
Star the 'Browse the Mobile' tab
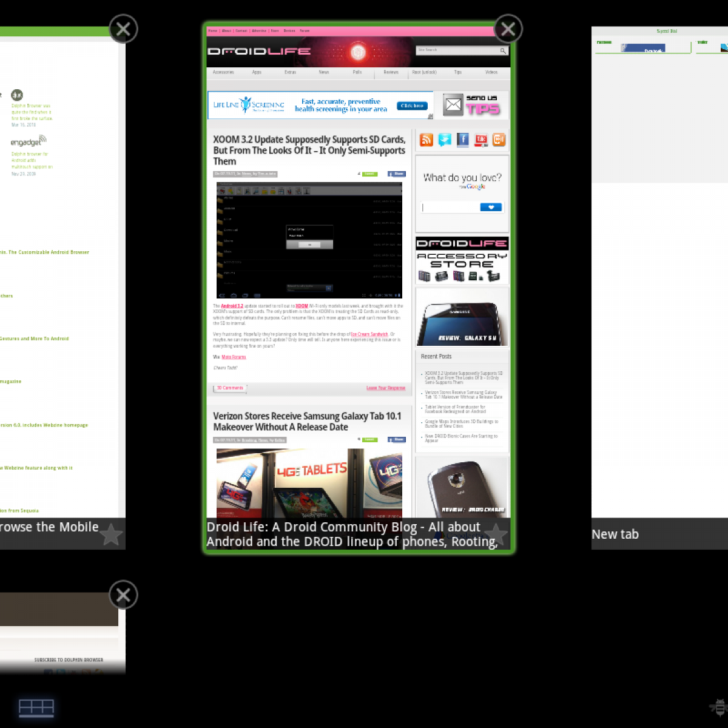[x=111, y=534]
